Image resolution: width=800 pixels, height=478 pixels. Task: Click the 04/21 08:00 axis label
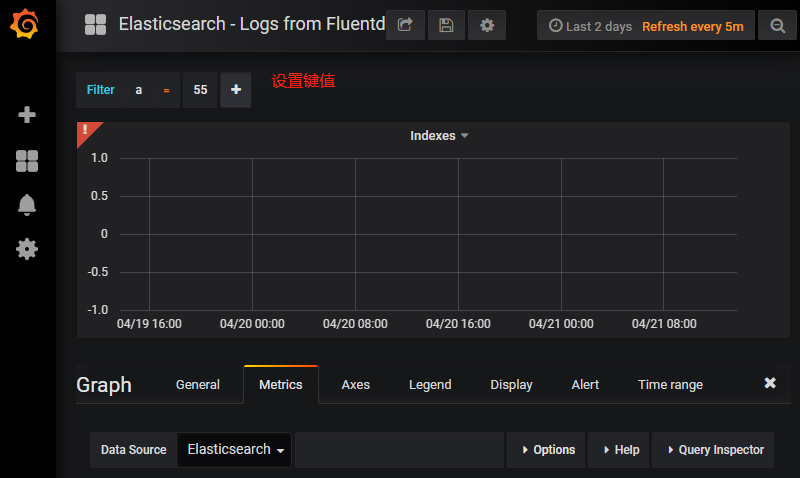click(x=664, y=323)
